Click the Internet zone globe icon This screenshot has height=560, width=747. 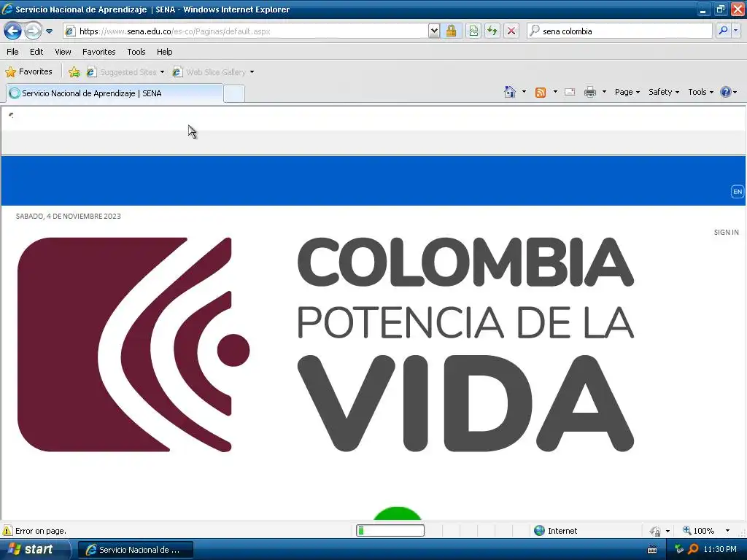[x=539, y=531]
